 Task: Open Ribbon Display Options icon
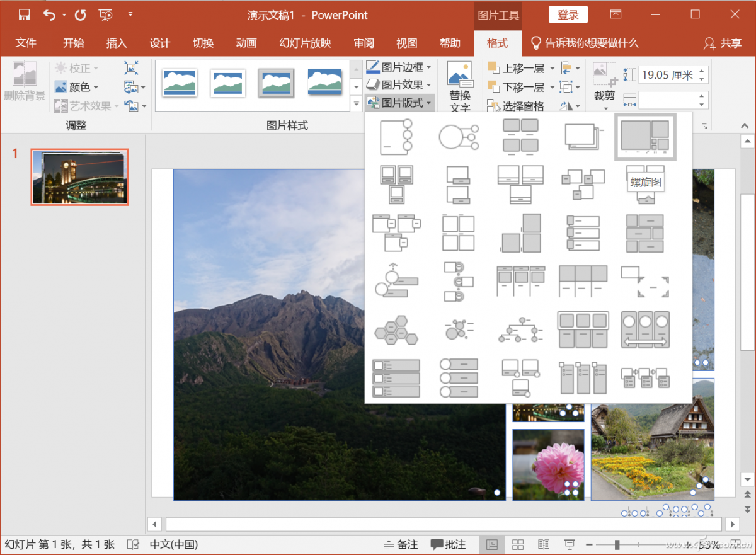(616, 14)
